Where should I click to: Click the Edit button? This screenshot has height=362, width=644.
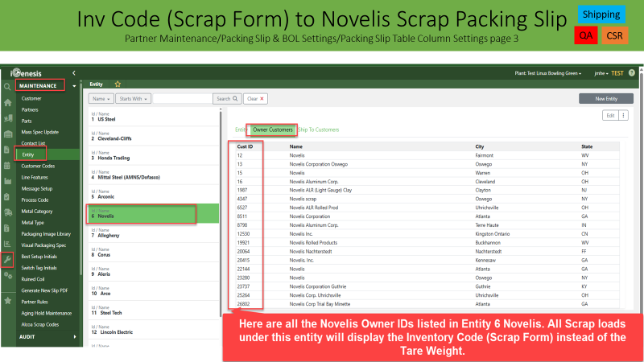click(611, 116)
